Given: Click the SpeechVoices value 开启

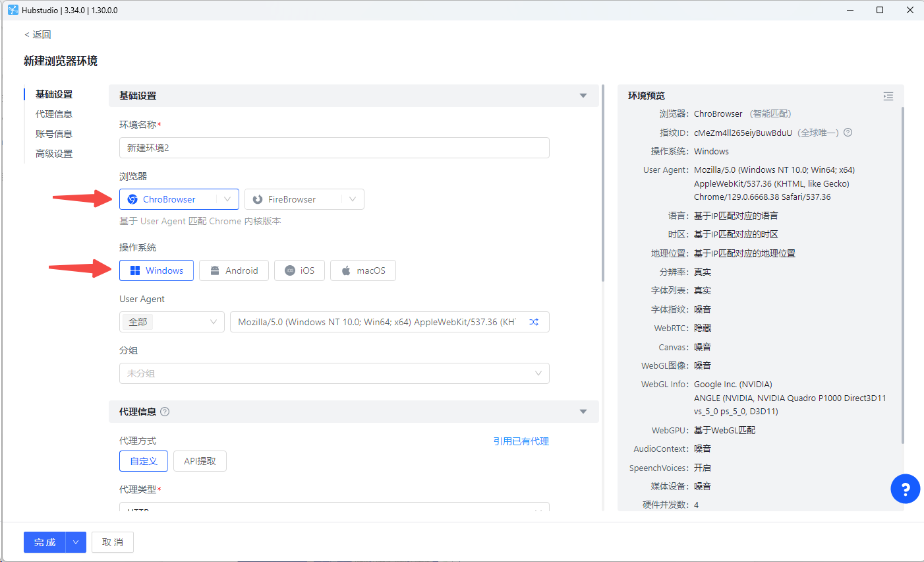Looking at the screenshot, I should coord(703,468).
